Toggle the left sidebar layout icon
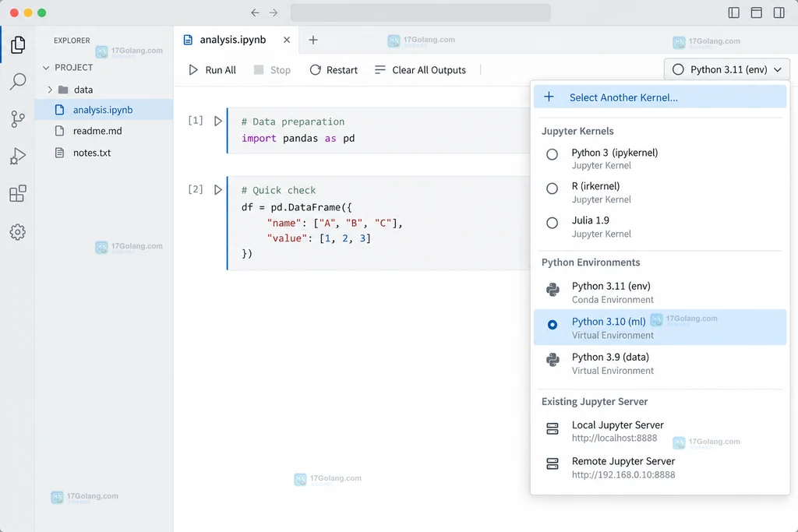 tap(734, 12)
